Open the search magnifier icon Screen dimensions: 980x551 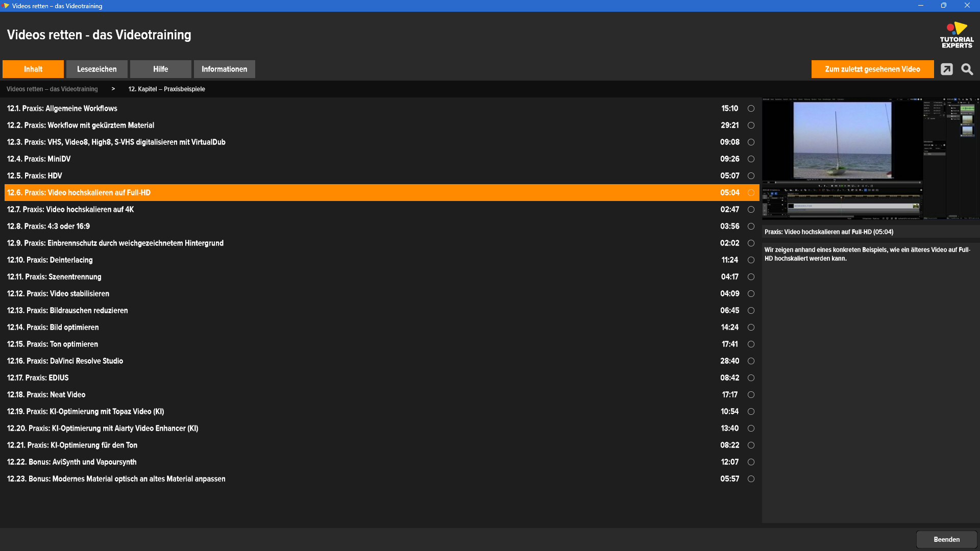[967, 69]
